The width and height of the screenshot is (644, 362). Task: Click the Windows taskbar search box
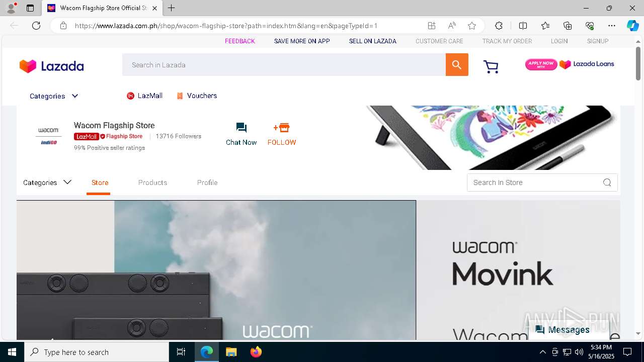(x=97, y=352)
